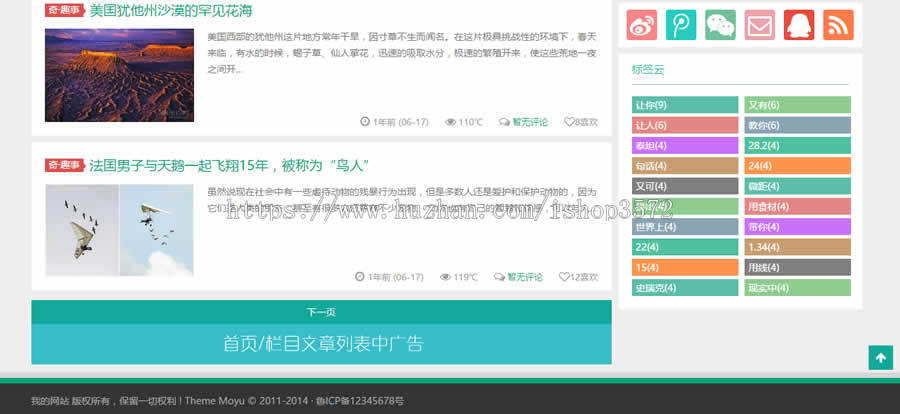
Task: Select tag 24(4)
Action: (x=797, y=166)
